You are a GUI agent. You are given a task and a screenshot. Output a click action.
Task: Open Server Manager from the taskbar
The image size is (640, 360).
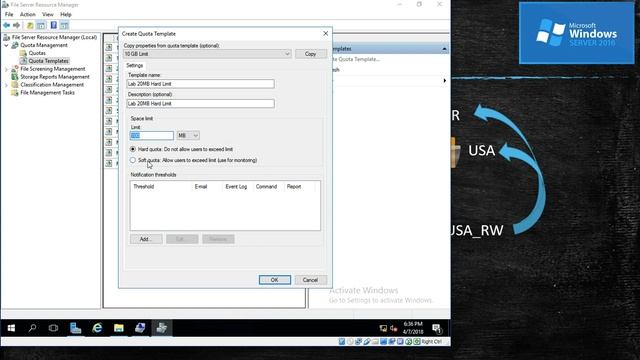[x=76, y=328]
